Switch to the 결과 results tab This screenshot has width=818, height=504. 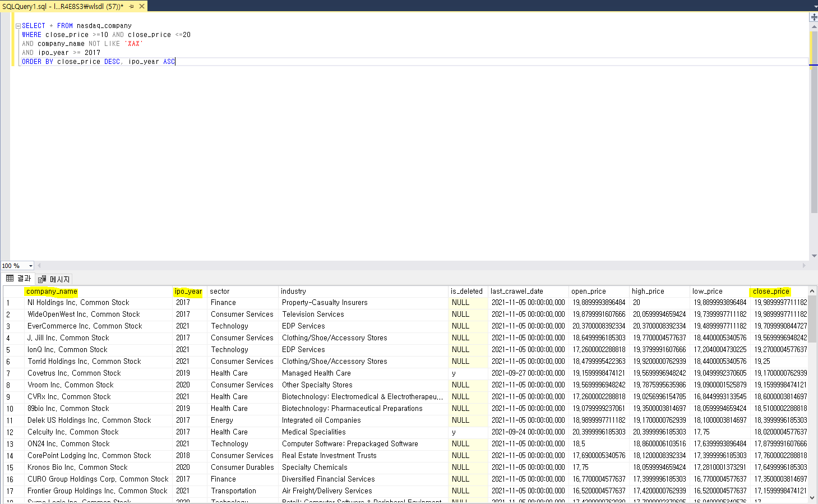tap(18, 279)
